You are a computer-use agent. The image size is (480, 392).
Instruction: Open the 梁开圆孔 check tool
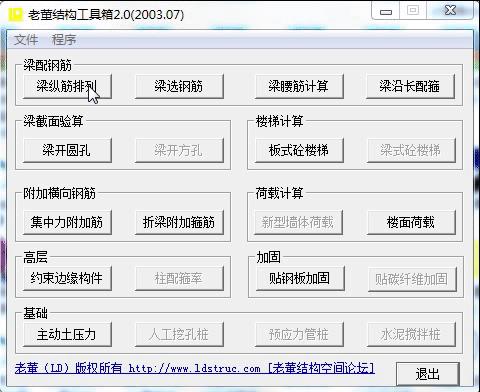click(x=67, y=150)
